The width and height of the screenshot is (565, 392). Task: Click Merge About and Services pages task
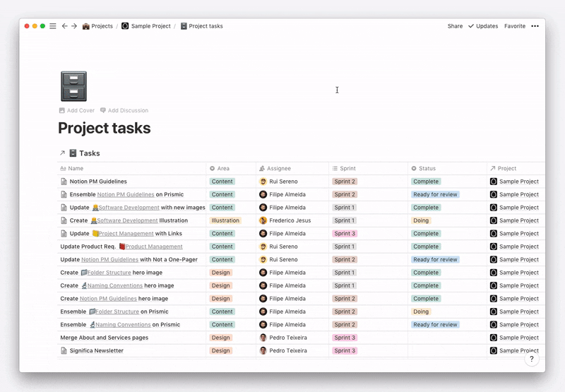(x=104, y=338)
